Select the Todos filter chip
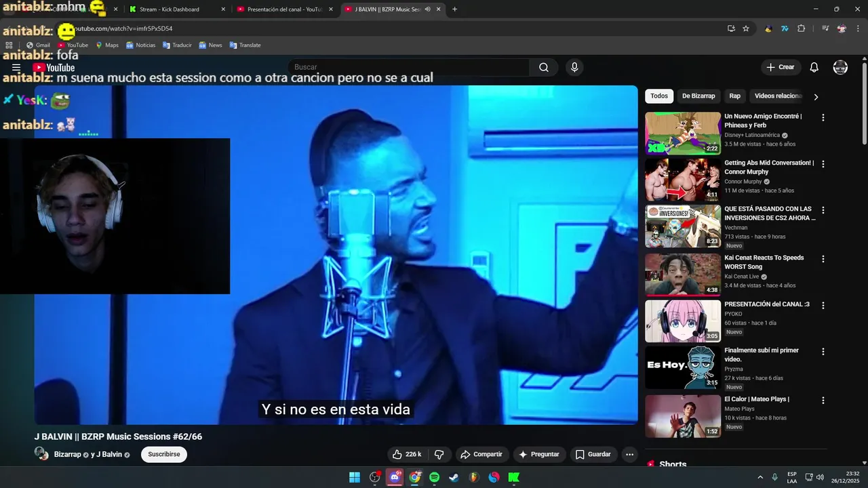This screenshot has height=488, width=868. (659, 96)
